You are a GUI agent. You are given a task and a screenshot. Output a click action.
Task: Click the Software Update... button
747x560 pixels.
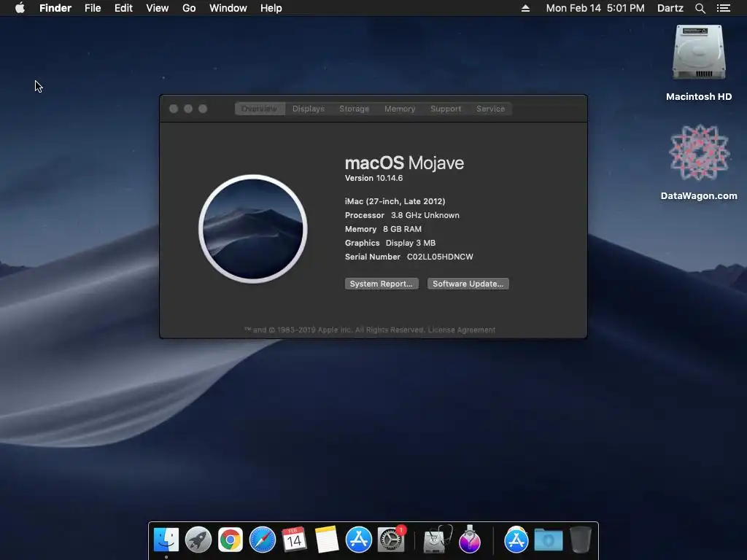coord(468,284)
